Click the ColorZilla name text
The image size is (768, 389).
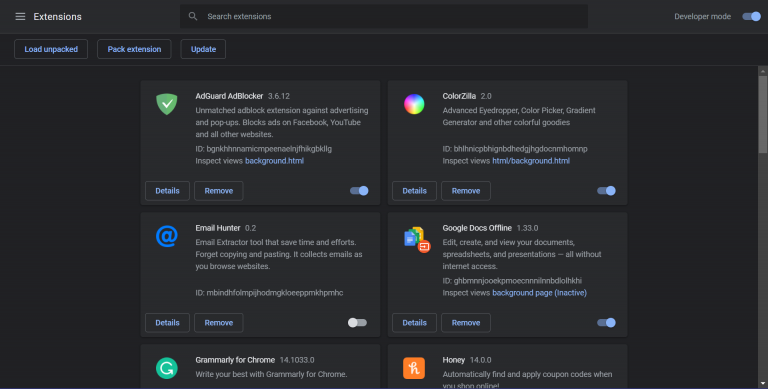coord(459,96)
